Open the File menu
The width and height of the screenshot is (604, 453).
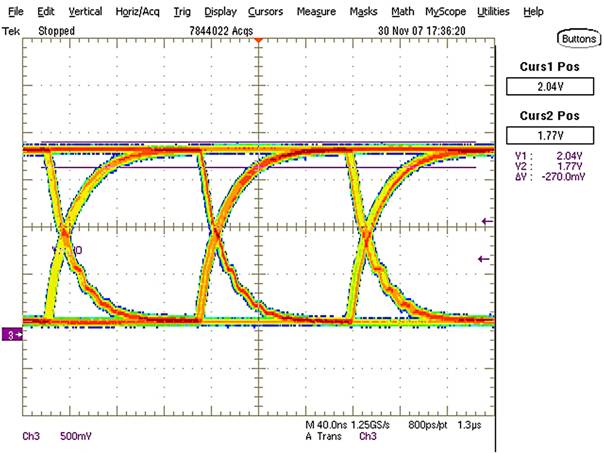(x=15, y=11)
